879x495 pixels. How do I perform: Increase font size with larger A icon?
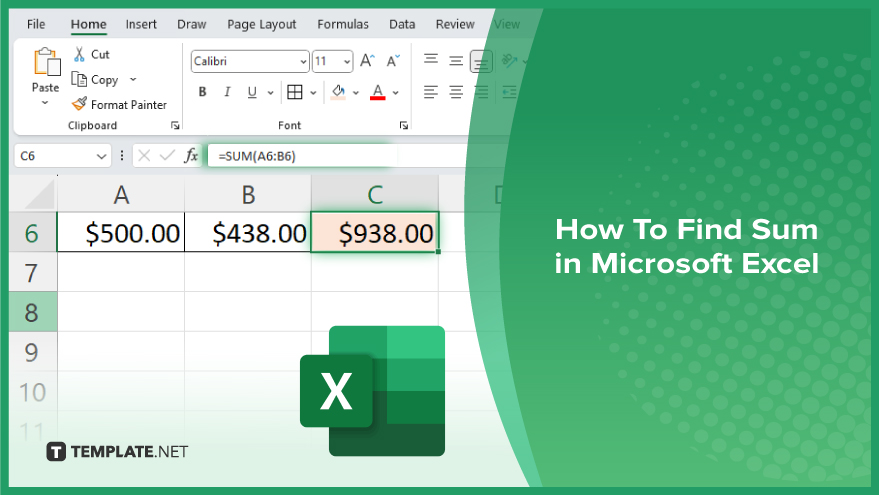point(367,61)
